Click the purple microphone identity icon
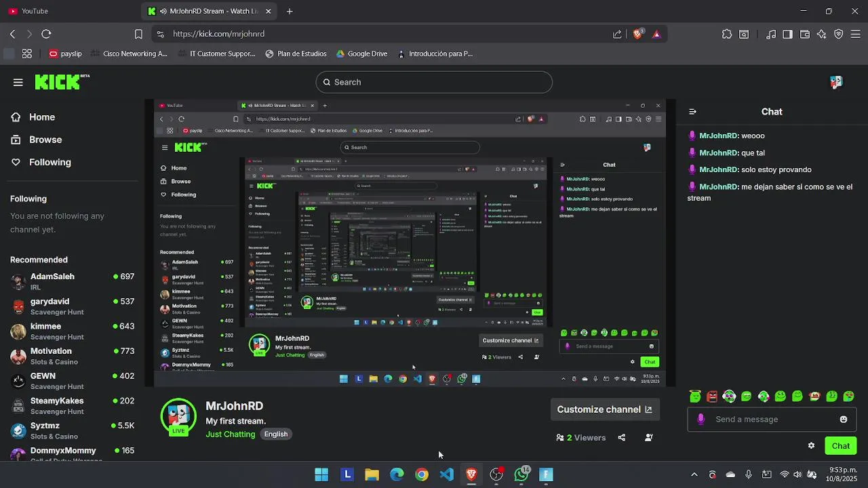Screen dimensions: 868x488 click(x=701, y=420)
